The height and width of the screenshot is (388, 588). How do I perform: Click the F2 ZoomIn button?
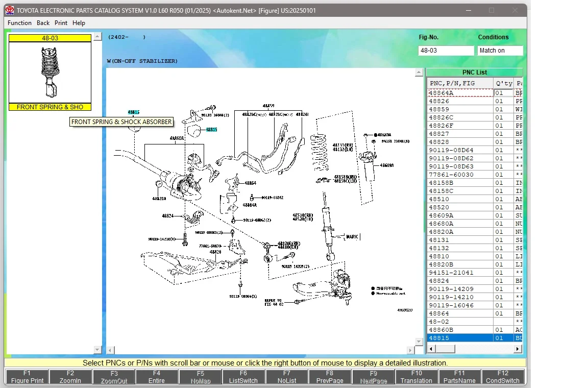point(70,377)
